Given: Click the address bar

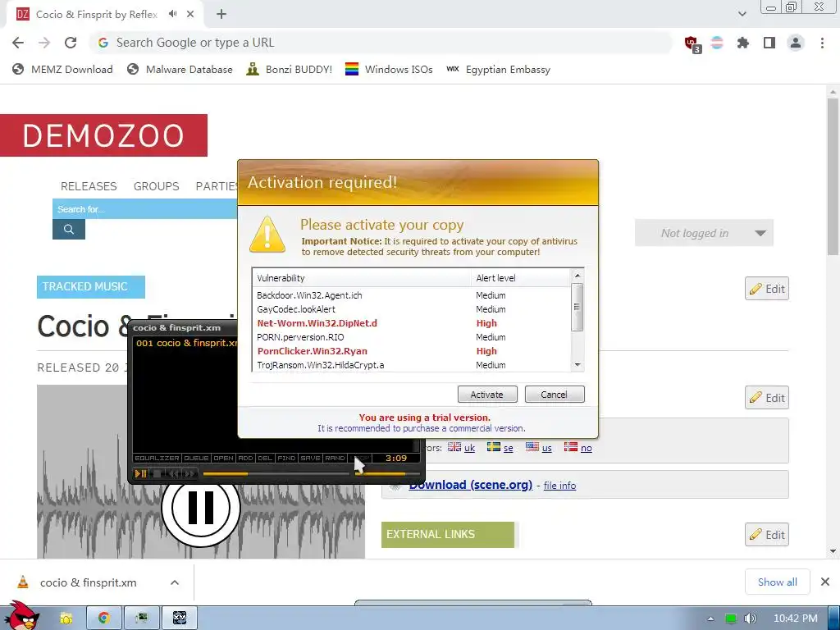Looking at the screenshot, I should (381, 43).
